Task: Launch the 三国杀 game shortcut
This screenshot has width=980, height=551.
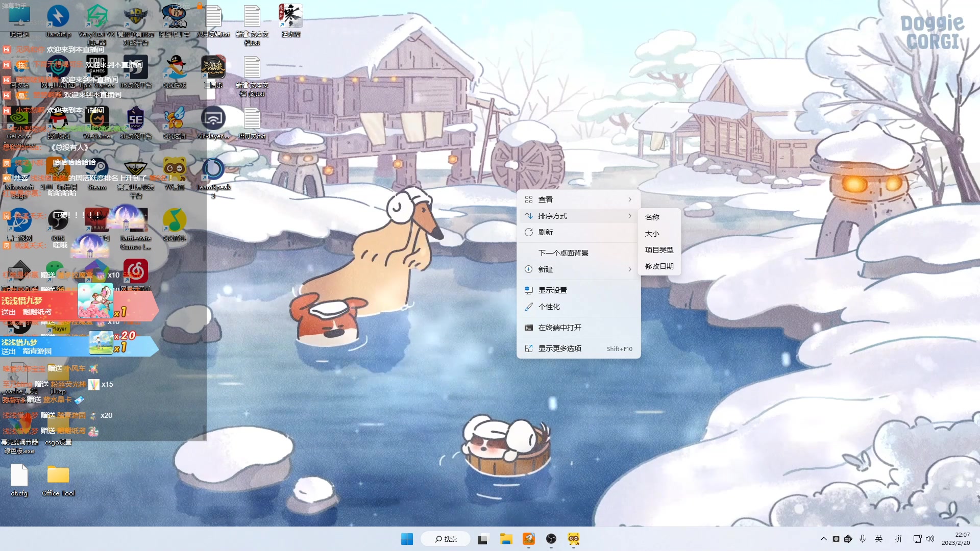Action: [213, 71]
